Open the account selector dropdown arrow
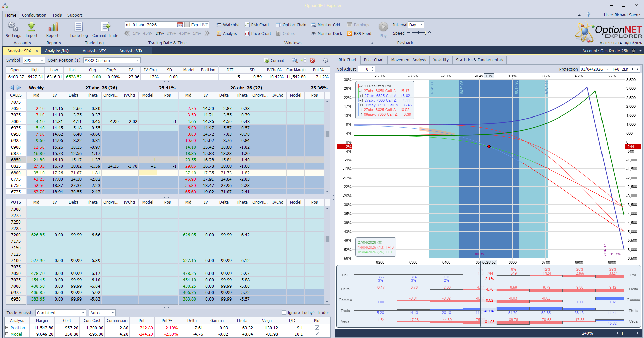This screenshot has height=338, width=644. pos(640,51)
